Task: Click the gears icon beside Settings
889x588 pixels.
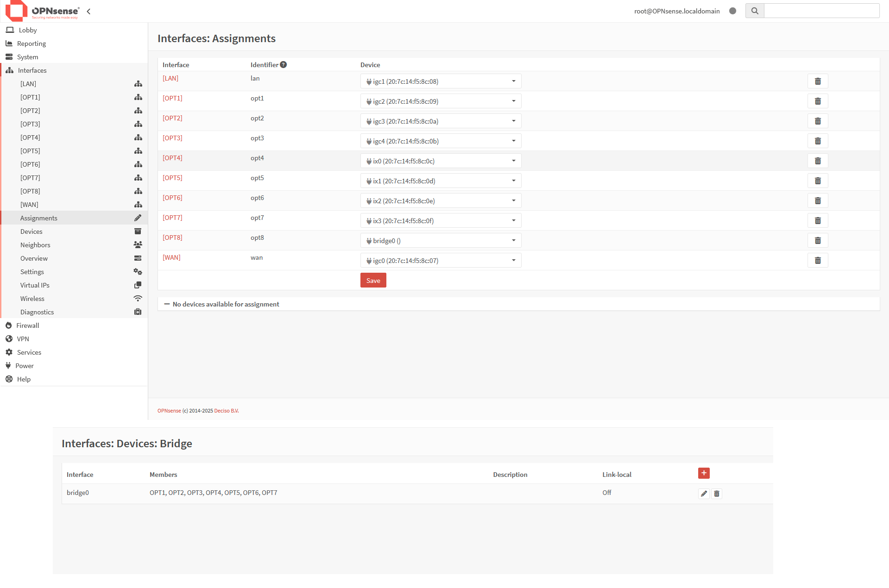Action: [138, 272]
